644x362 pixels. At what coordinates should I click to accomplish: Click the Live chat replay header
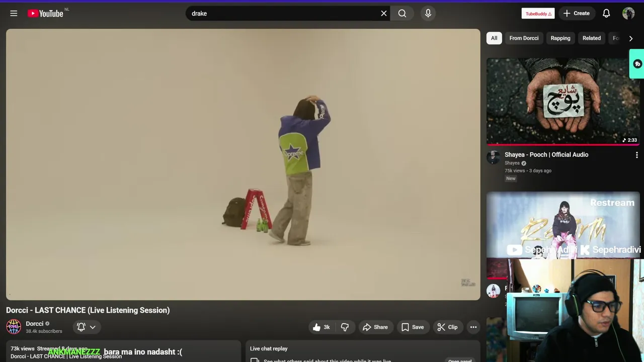(269, 348)
